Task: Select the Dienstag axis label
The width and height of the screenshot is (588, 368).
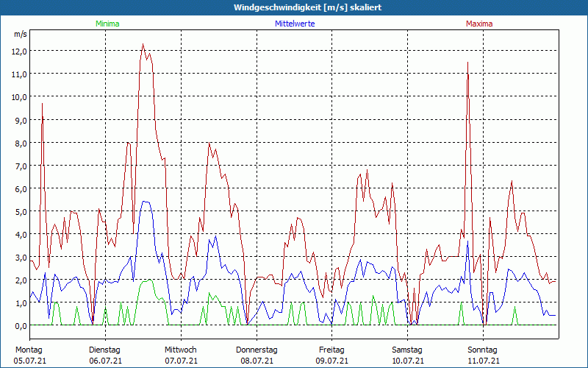Action: [104, 350]
